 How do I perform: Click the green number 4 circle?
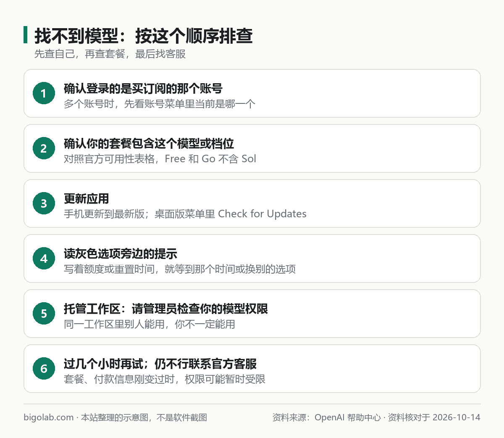tap(44, 259)
